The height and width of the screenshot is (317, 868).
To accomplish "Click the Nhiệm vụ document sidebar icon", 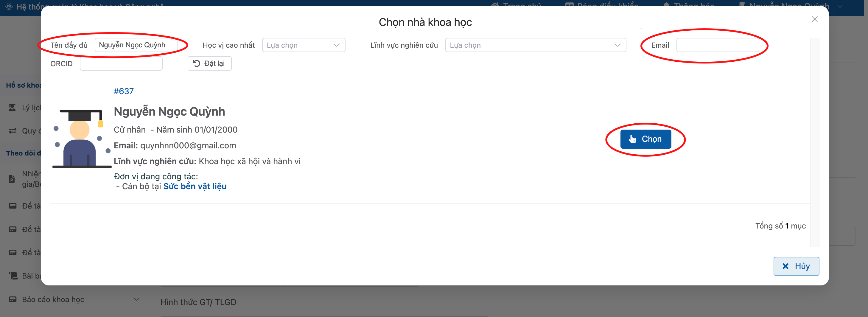I will pos(12,179).
